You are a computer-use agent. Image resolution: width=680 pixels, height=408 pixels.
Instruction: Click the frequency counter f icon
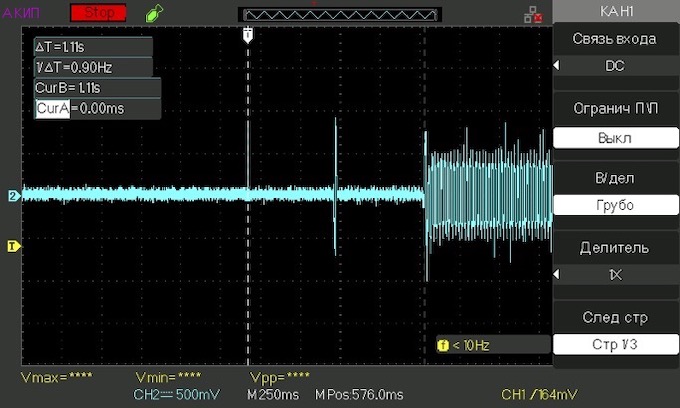[443, 346]
